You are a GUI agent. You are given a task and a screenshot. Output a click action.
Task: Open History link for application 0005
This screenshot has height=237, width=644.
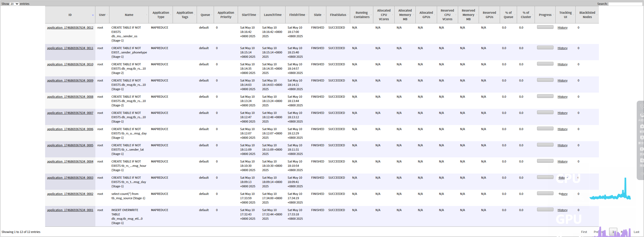click(x=562, y=145)
